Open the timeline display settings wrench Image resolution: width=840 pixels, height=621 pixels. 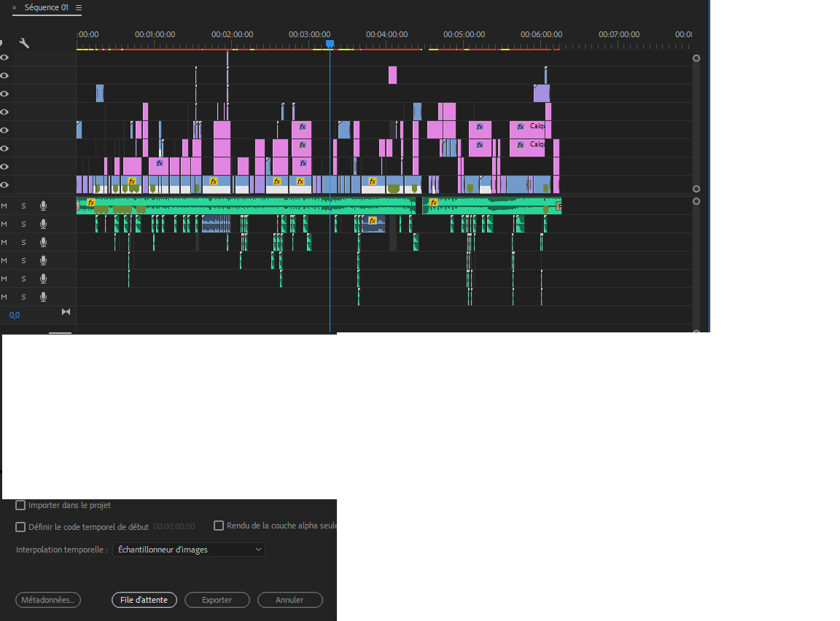point(24,43)
